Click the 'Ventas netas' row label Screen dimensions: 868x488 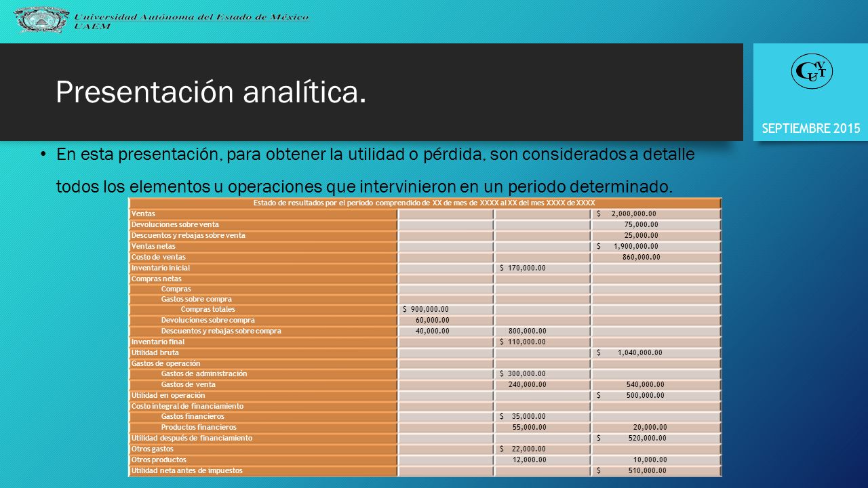[153, 246]
